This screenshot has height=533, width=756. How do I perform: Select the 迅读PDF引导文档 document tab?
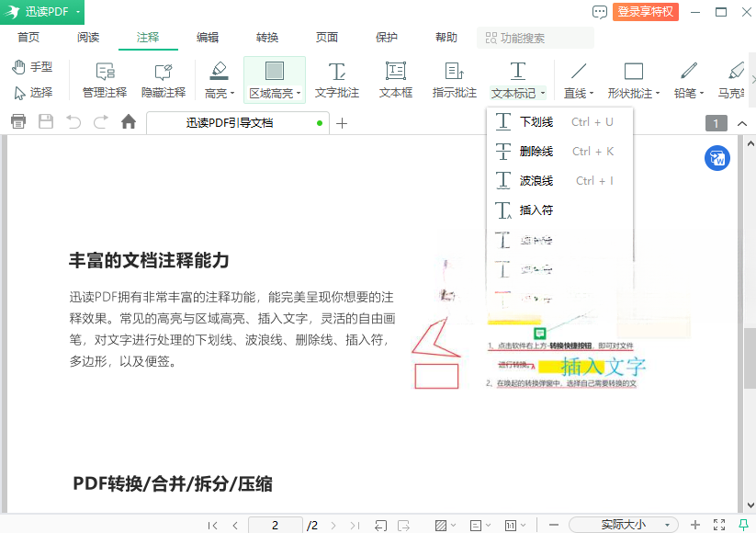[238, 123]
